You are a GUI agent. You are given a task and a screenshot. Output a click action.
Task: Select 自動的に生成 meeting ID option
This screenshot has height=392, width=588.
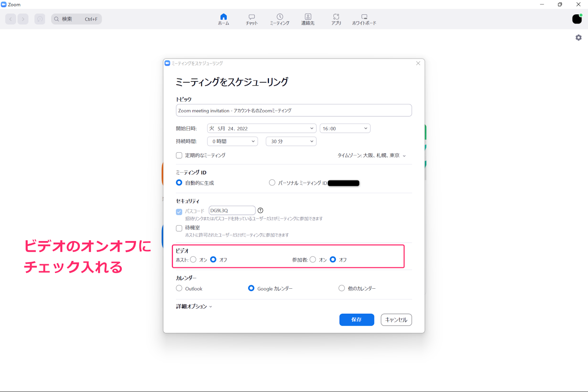pyautogui.click(x=179, y=183)
